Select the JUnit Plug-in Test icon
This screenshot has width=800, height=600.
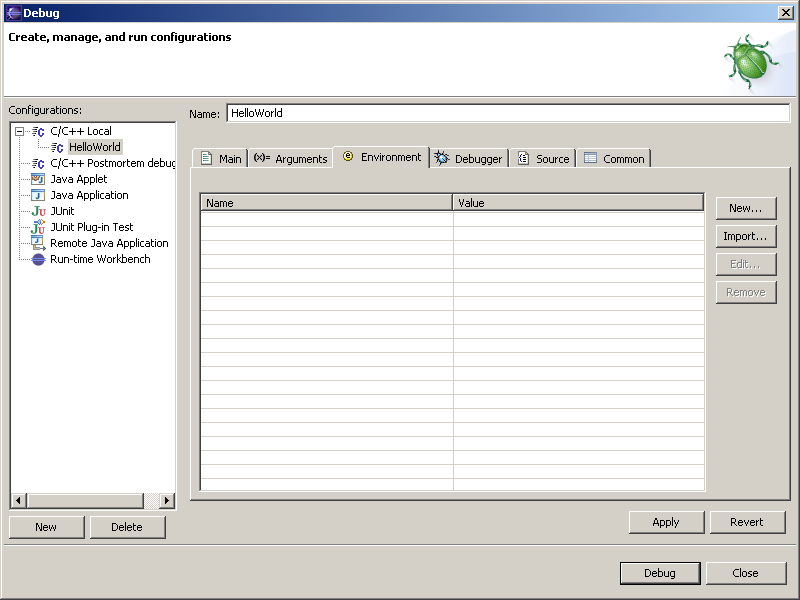click(x=38, y=227)
